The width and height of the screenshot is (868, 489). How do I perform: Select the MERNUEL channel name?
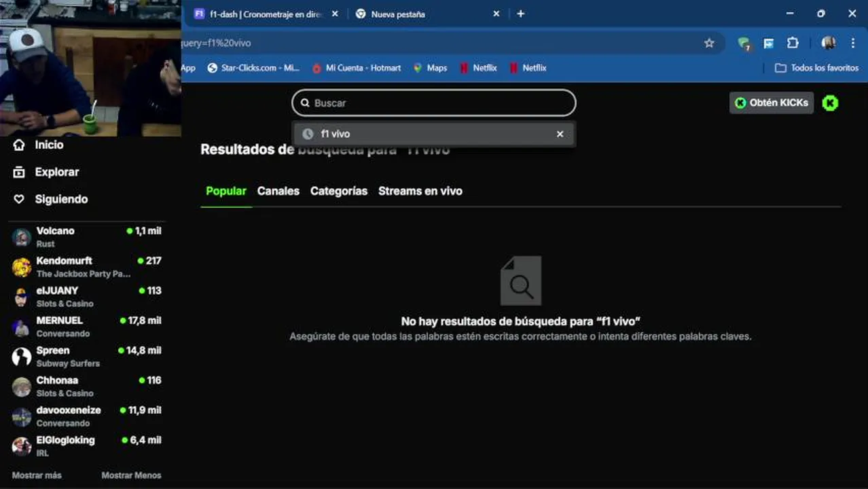tap(60, 321)
